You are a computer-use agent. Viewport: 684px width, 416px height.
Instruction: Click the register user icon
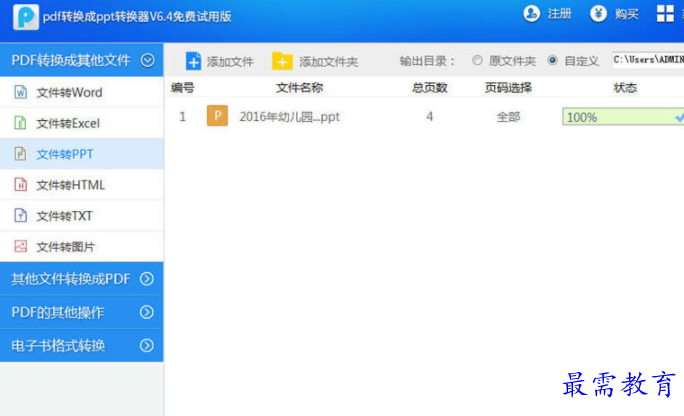tap(531, 14)
